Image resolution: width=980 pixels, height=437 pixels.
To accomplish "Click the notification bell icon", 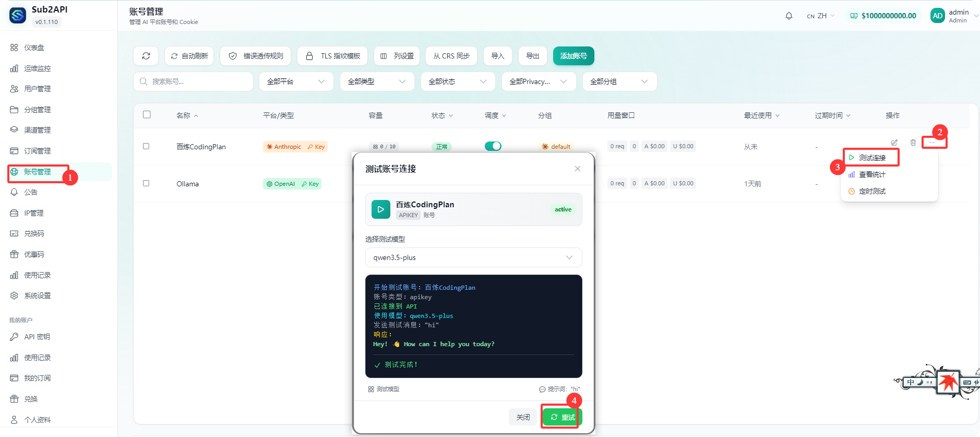I will pos(788,16).
